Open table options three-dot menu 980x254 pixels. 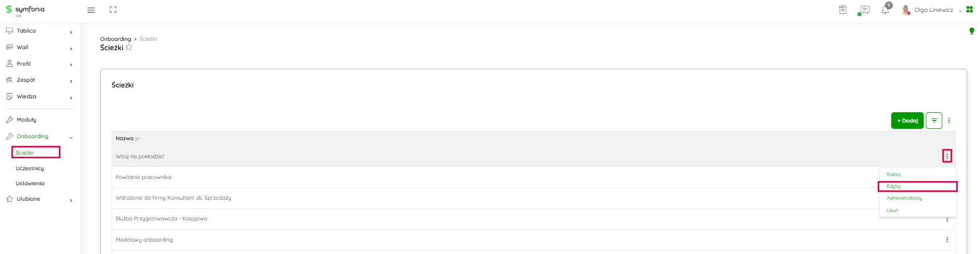point(949,121)
